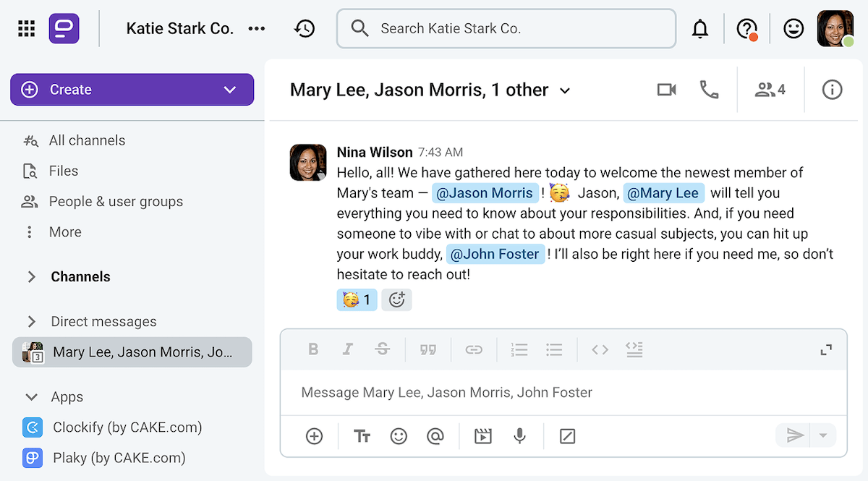This screenshot has width=868, height=481.
Task: Record an audio message with the microphone
Action: coord(519,436)
